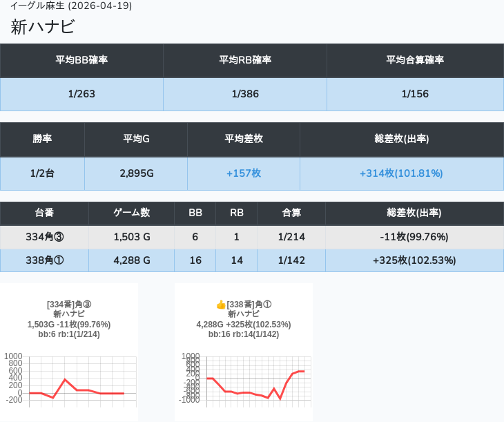Image resolution: width=504 pixels, height=422 pixels.
Task: Click the thumbs-up icon on machine 338 chart
Action: pos(221,305)
